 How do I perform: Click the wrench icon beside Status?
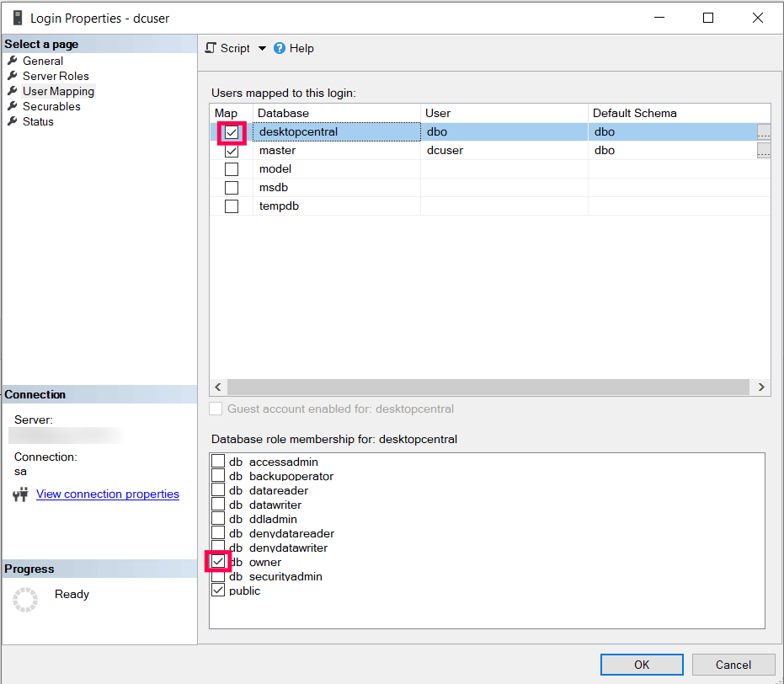pos(13,121)
